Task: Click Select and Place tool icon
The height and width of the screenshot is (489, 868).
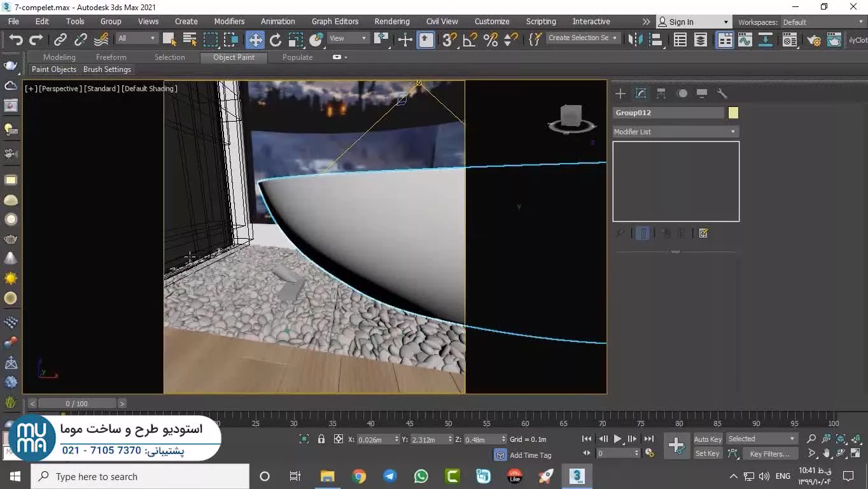Action: (316, 40)
